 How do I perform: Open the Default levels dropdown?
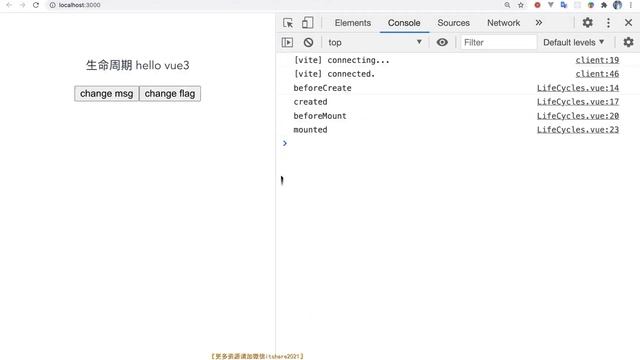573,42
